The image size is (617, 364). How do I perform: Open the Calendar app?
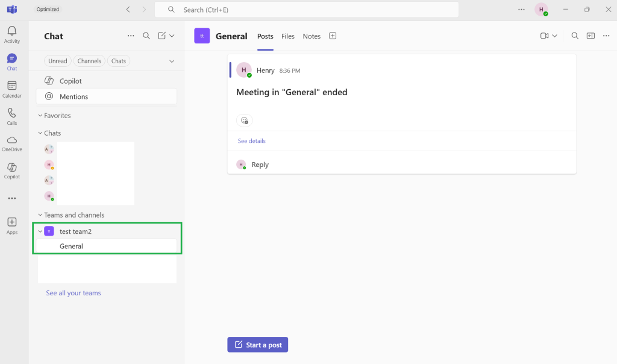(x=12, y=89)
